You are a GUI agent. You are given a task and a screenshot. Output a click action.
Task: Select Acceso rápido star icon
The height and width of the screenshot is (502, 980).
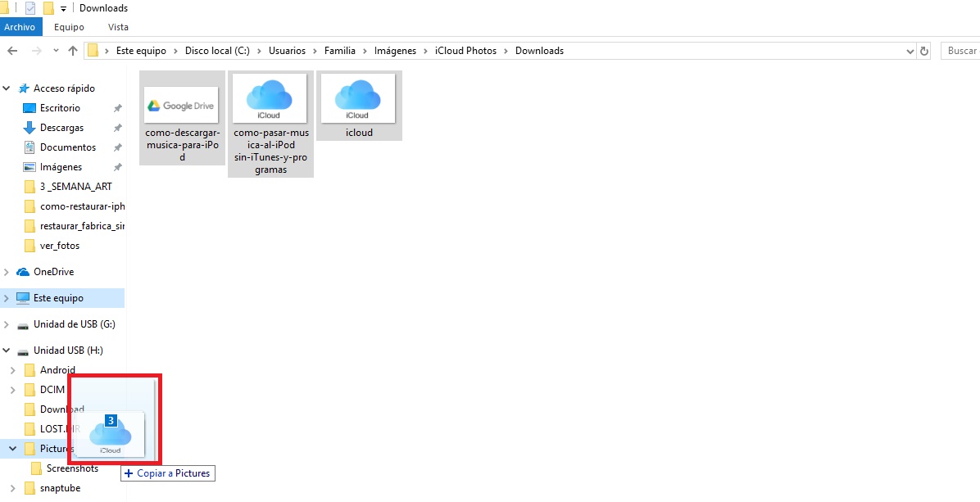coord(24,88)
